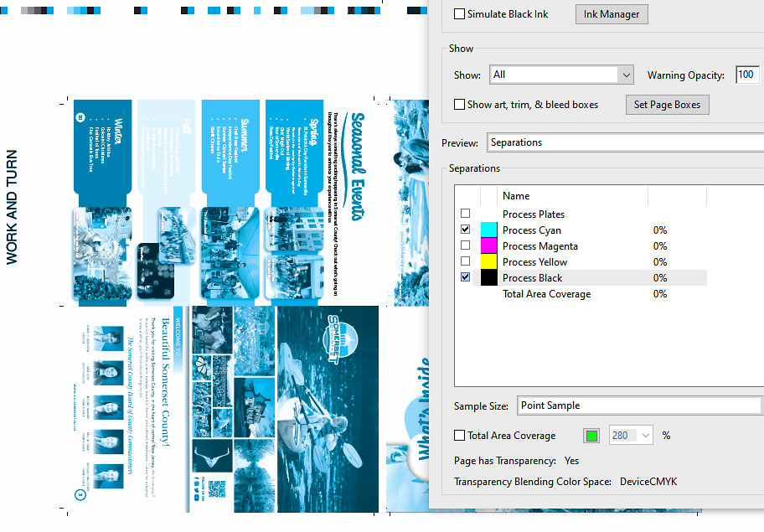Click the magenta ink color swatch
The height and width of the screenshot is (532, 764).
pyautogui.click(x=489, y=246)
